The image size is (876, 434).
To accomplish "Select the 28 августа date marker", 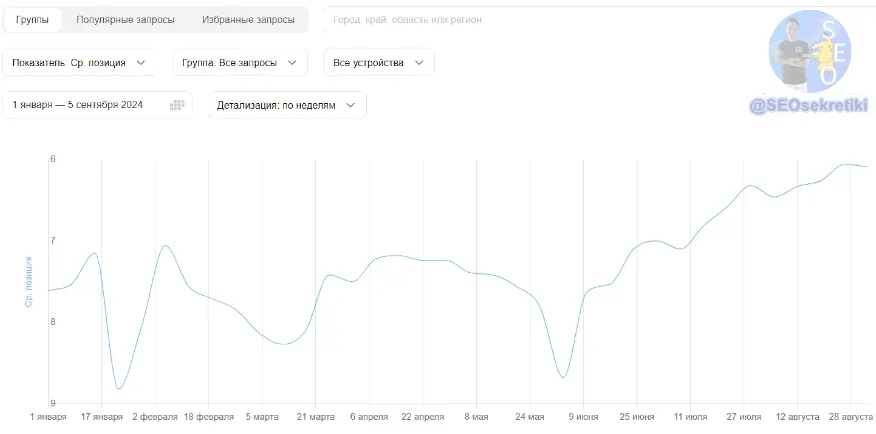I will click(850, 417).
